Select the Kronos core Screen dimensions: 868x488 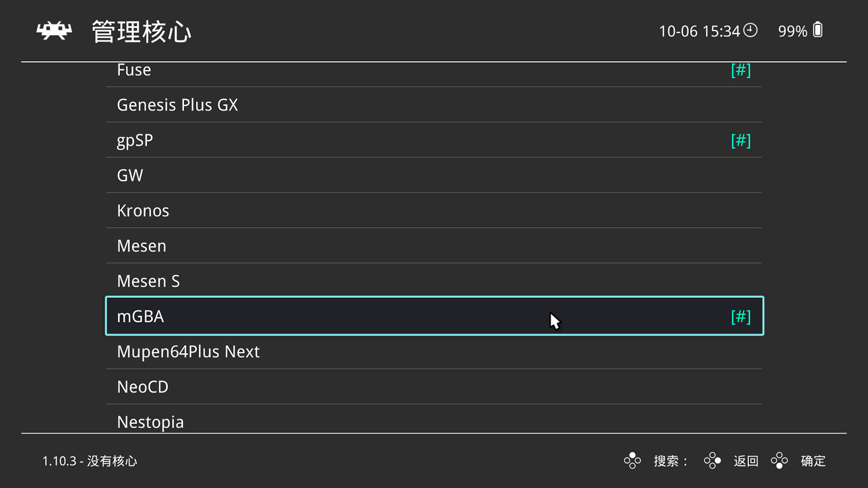[x=143, y=211]
